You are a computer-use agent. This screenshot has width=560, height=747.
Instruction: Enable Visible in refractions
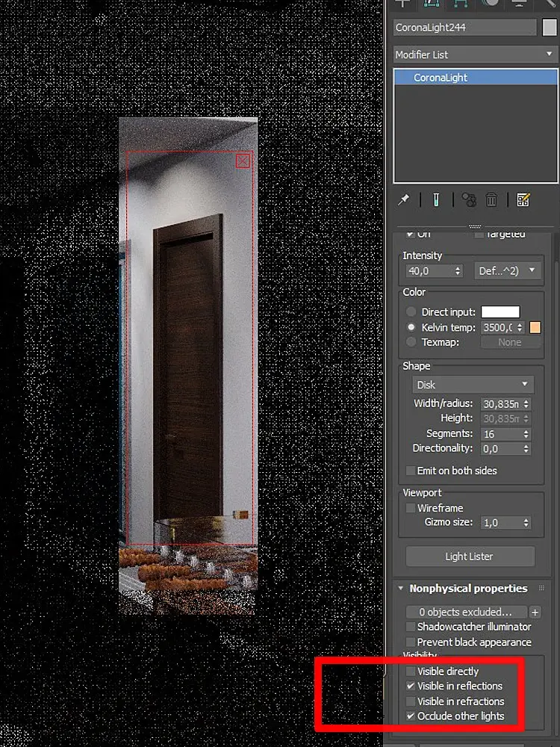tap(411, 701)
